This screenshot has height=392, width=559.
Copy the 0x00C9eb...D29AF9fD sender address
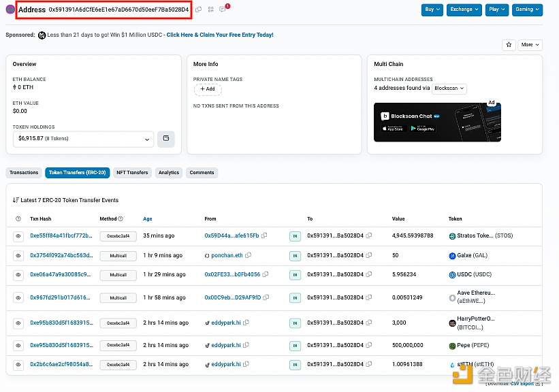click(266, 297)
